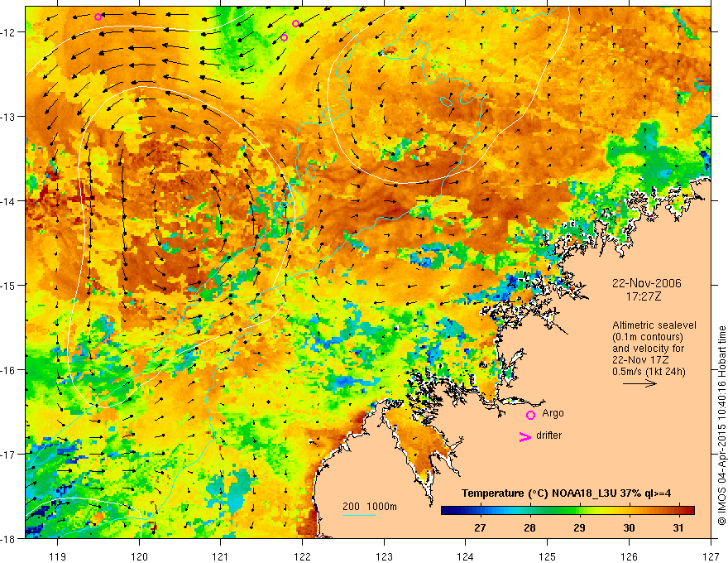
Task: Click the 'and velocity for' text
Action: (648, 349)
